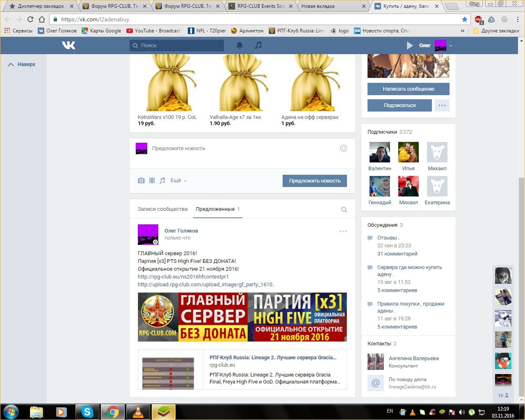The image size is (525, 420).
Task: Go to the browser home page icon
Action: pyautogui.click(x=41, y=19)
